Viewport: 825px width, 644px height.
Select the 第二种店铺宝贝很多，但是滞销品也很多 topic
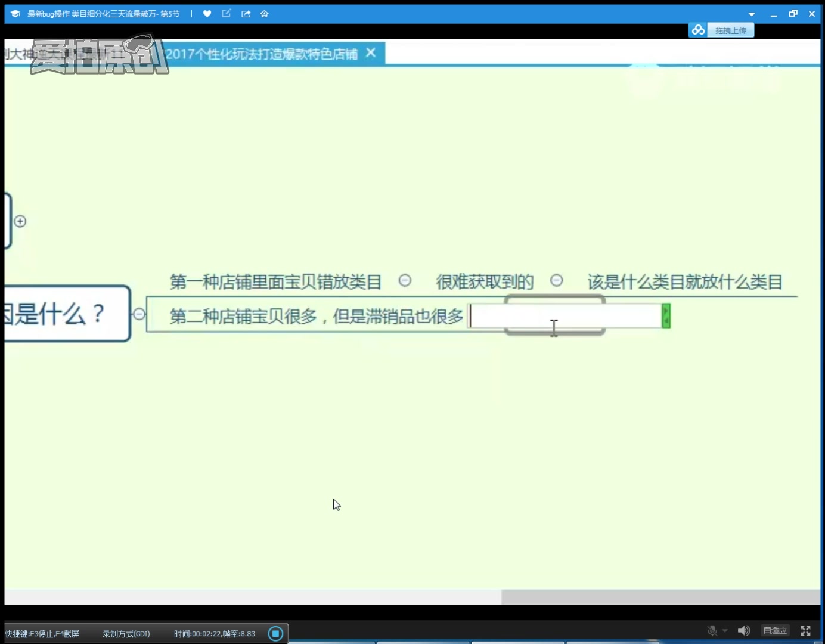pos(317,316)
